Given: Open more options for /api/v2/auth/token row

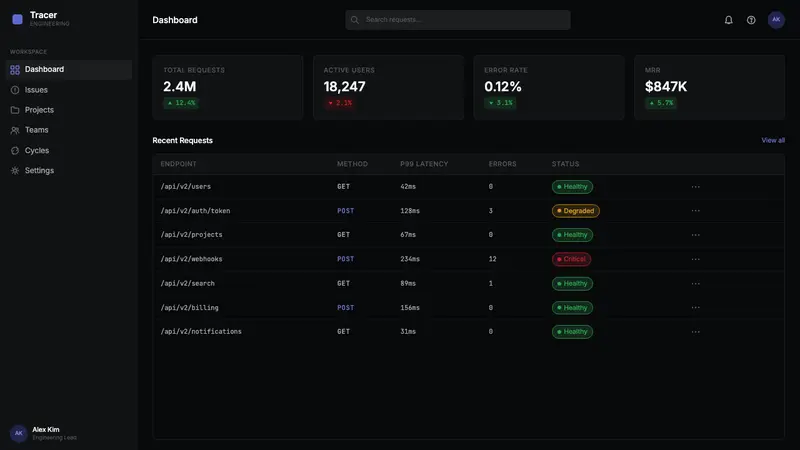Looking at the screenshot, I should tap(695, 211).
